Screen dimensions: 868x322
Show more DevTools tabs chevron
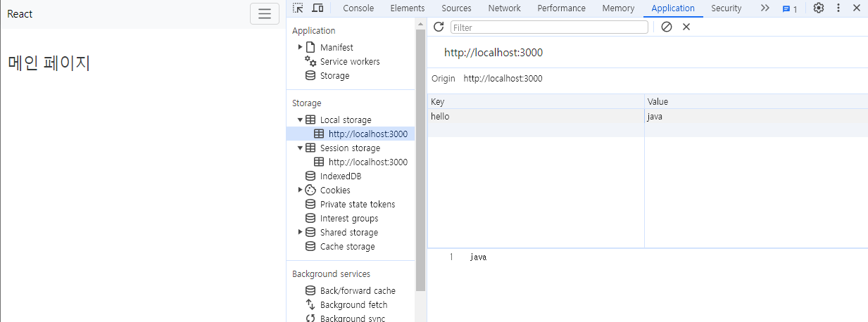[x=765, y=8]
